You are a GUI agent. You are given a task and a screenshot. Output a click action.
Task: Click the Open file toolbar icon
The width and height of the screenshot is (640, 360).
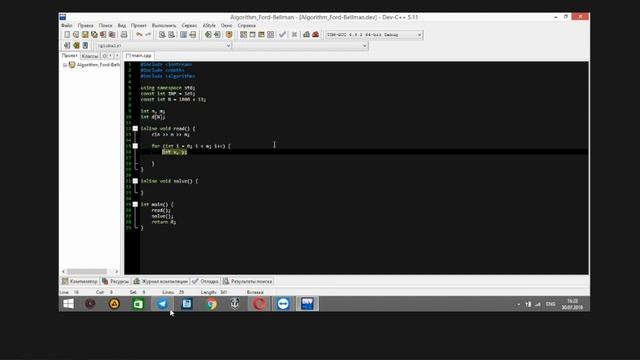(76, 35)
